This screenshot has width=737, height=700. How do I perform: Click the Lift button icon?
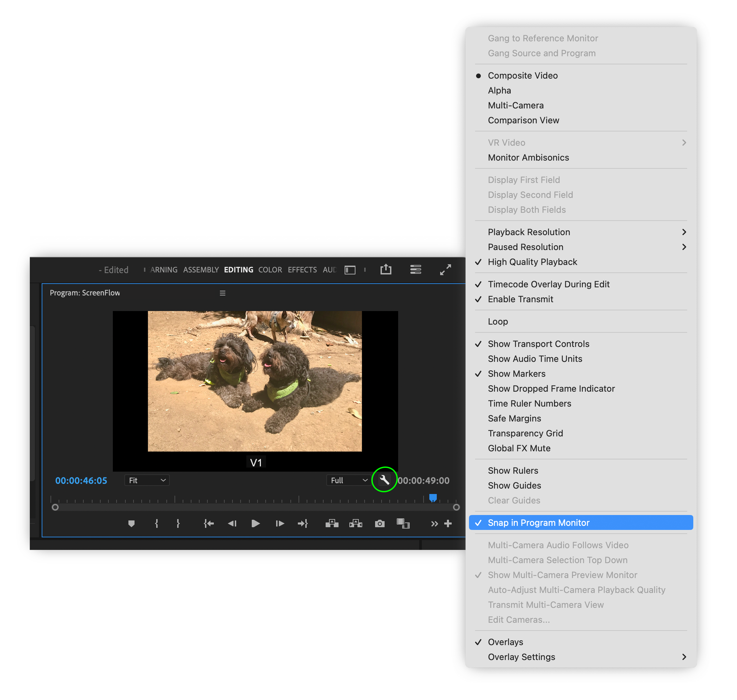(332, 524)
